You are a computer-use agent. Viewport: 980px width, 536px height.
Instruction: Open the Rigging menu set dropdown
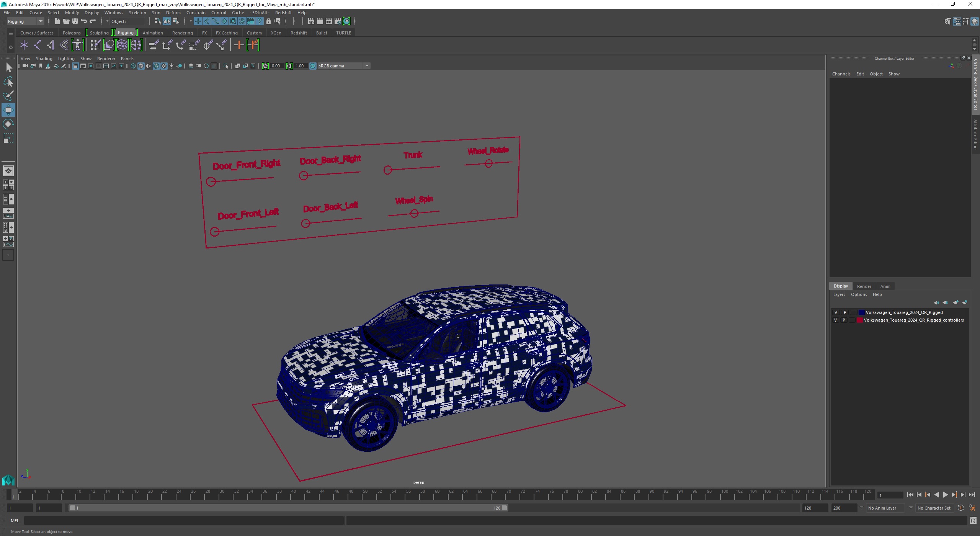(x=25, y=21)
